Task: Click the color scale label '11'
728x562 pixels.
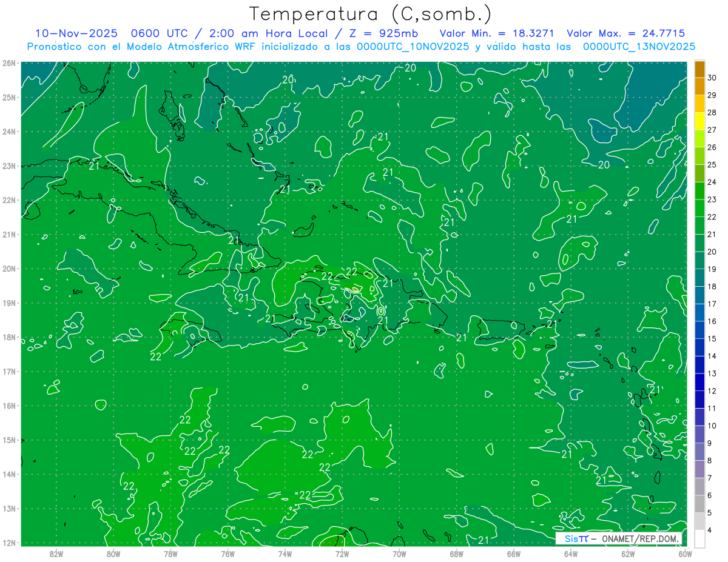Action: pos(712,408)
